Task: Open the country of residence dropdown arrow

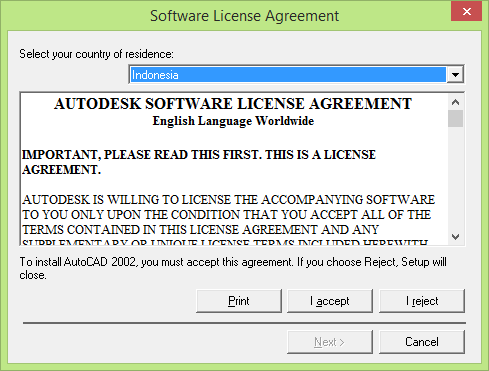Action: coord(455,75)
